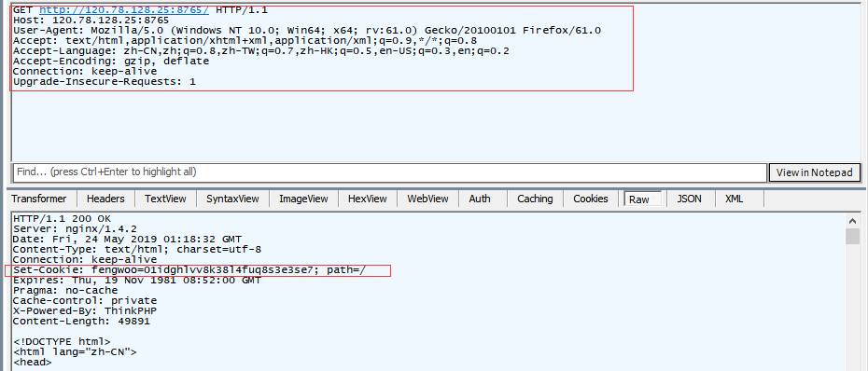868x371 pixels.
Task: Click the Pragma: no-cache line
Action: [x=64, y=290]
